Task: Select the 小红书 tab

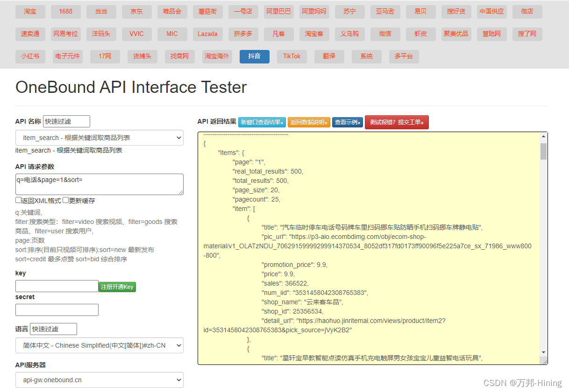Action: point(30,56)
